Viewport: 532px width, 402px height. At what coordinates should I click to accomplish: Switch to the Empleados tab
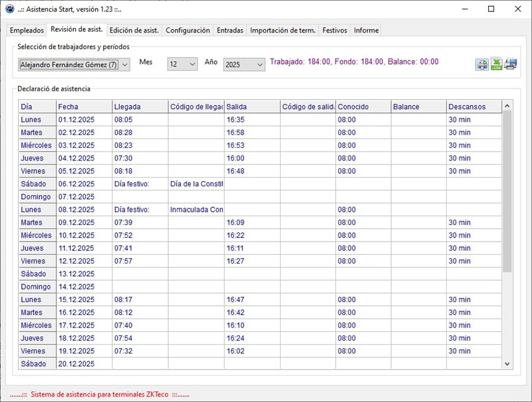click(27, 30)
